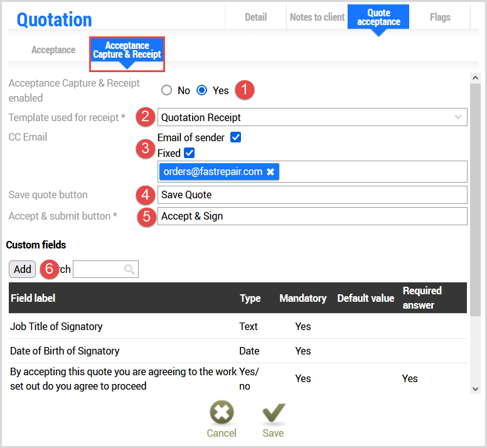Switch to the Detail tab

coord(255,17)
